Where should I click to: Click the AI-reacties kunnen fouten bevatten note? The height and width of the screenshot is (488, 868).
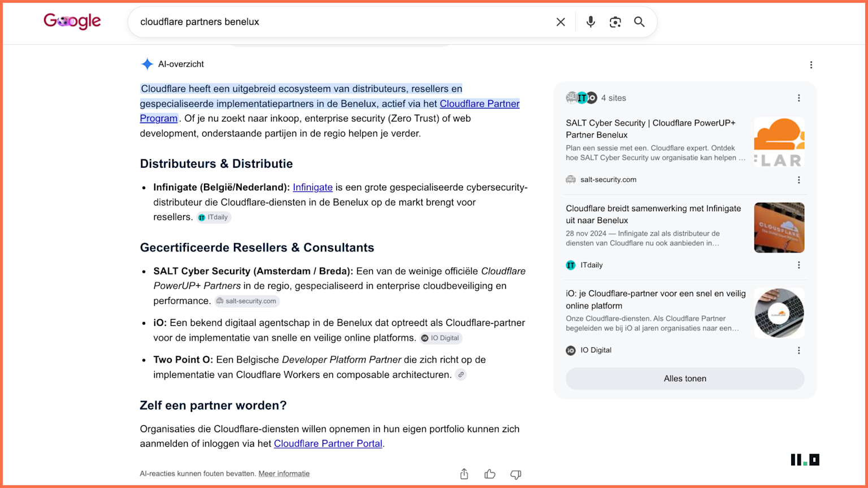pos(198,474)
